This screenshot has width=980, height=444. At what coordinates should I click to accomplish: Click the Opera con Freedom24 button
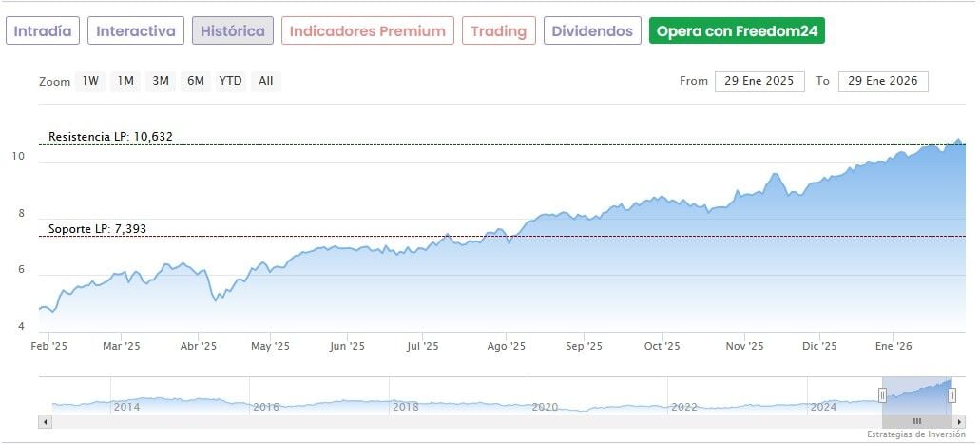[x=737, y=30]
